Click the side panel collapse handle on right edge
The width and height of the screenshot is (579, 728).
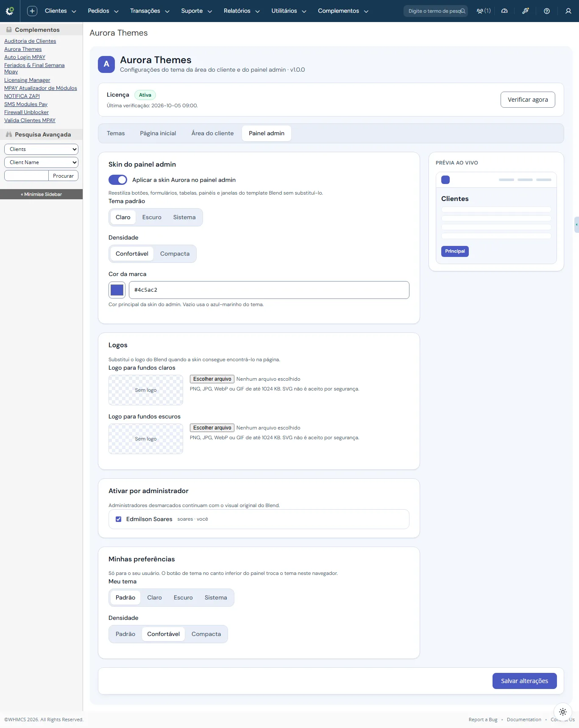click(576, 225)
